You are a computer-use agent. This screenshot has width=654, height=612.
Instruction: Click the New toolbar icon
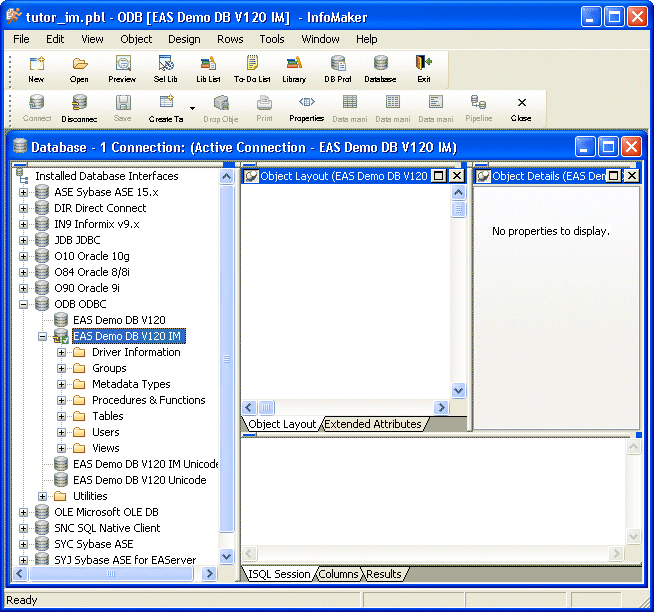point(37,69)
